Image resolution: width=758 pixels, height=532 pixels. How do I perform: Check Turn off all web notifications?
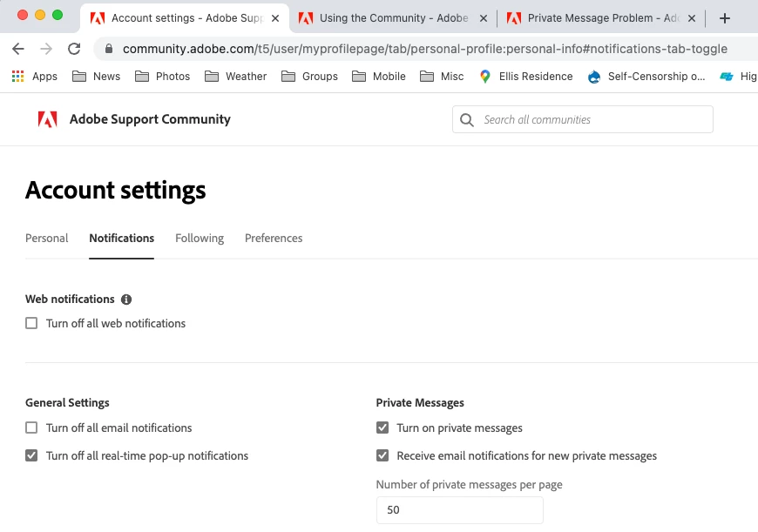pos(31,323)
